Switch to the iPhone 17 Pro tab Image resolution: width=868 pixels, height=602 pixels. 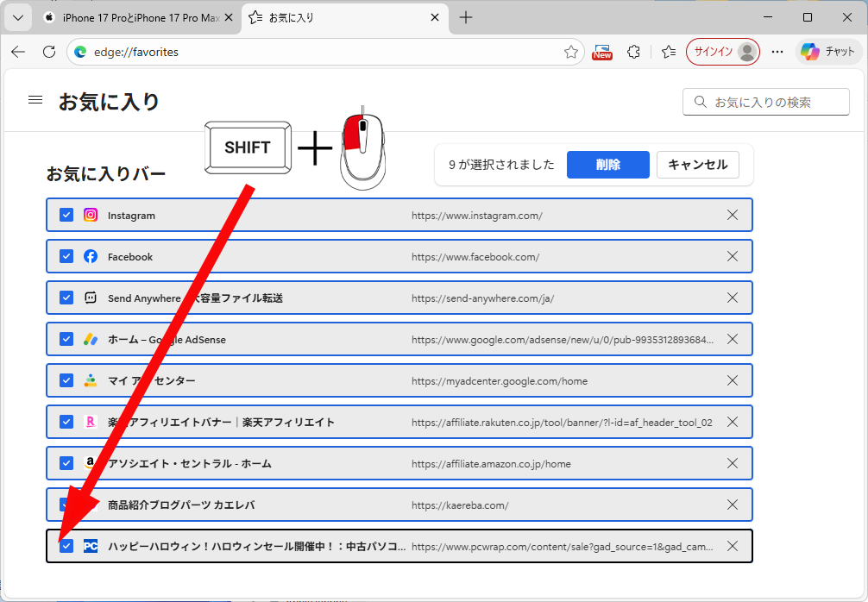[138, 17]
